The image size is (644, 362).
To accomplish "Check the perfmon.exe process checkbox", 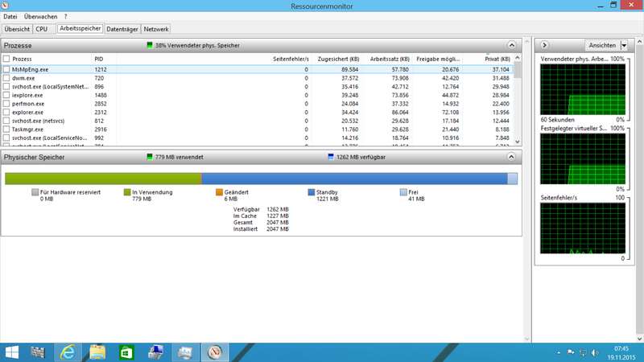I will click(x=6, y=104).
